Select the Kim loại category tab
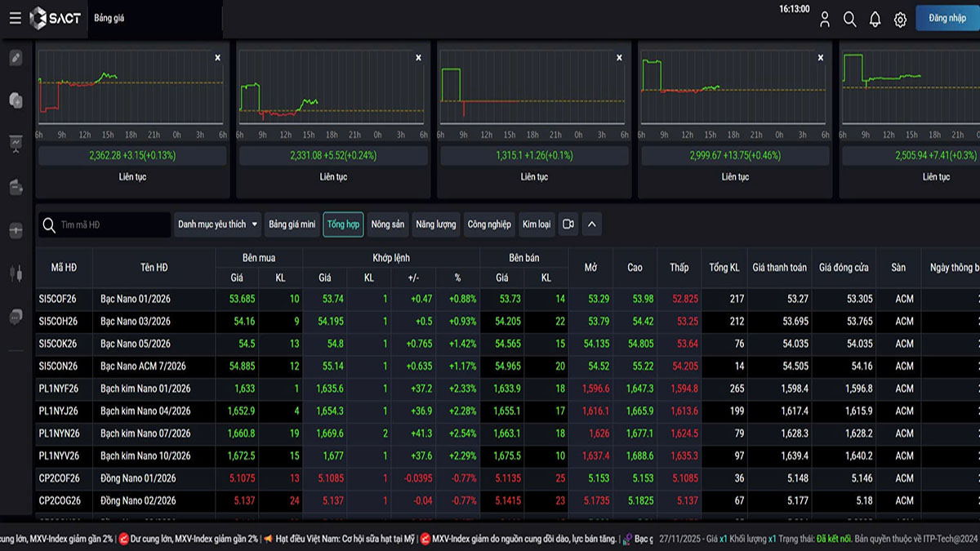This screenshot has width=980, height=551. (536, 224)
